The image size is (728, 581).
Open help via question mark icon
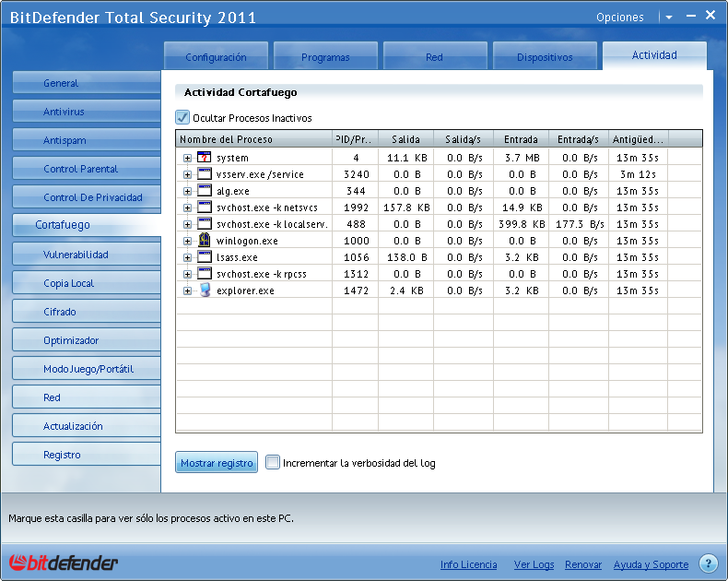pyautogui.click(x=708, y=563)
